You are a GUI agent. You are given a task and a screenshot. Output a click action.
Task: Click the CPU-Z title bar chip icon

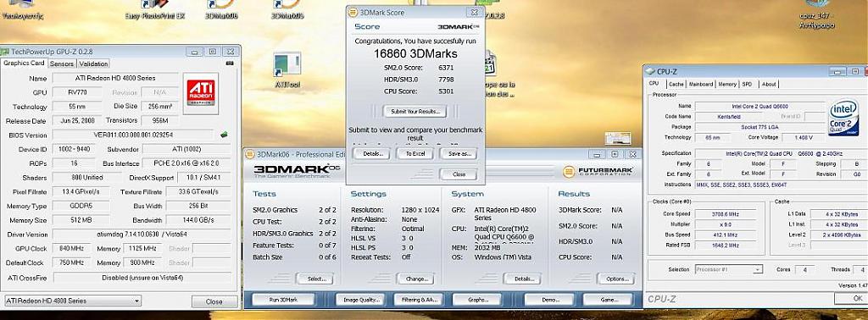click(x=650, y=71)
